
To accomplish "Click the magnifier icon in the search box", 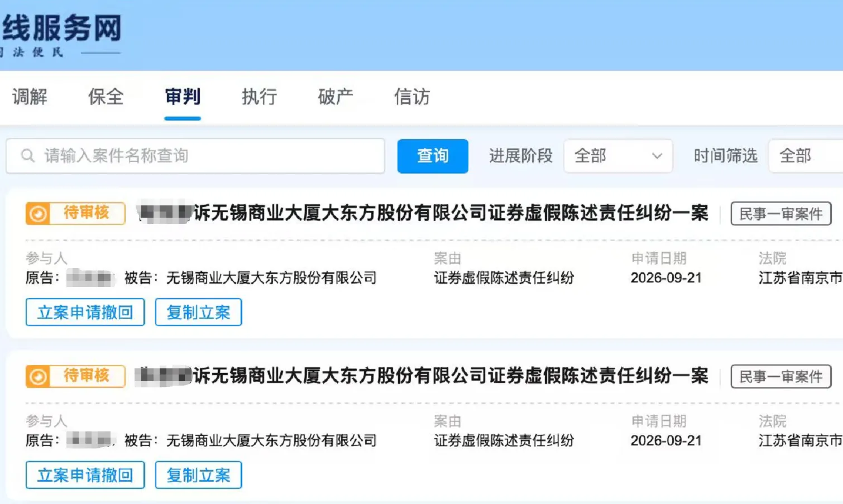I will click(28, 156).
